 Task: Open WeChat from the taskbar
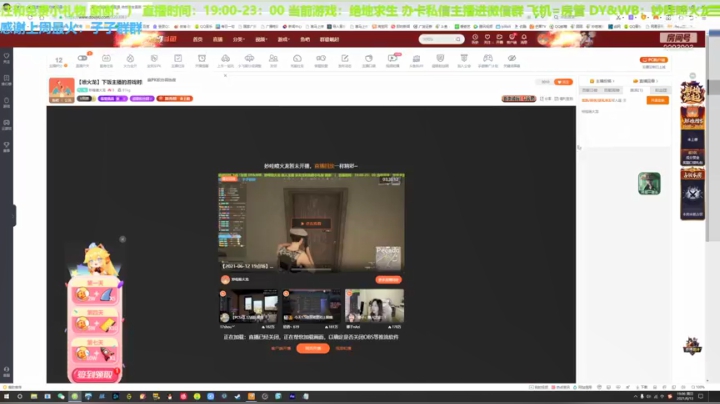61,396
